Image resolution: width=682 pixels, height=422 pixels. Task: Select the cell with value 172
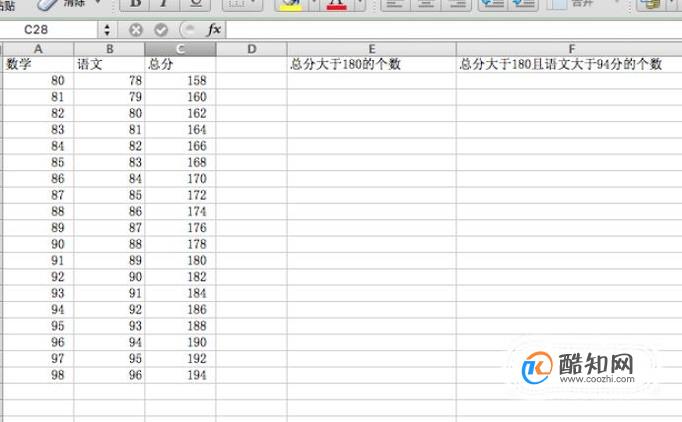pyautogui.click(x=181, y=195)
